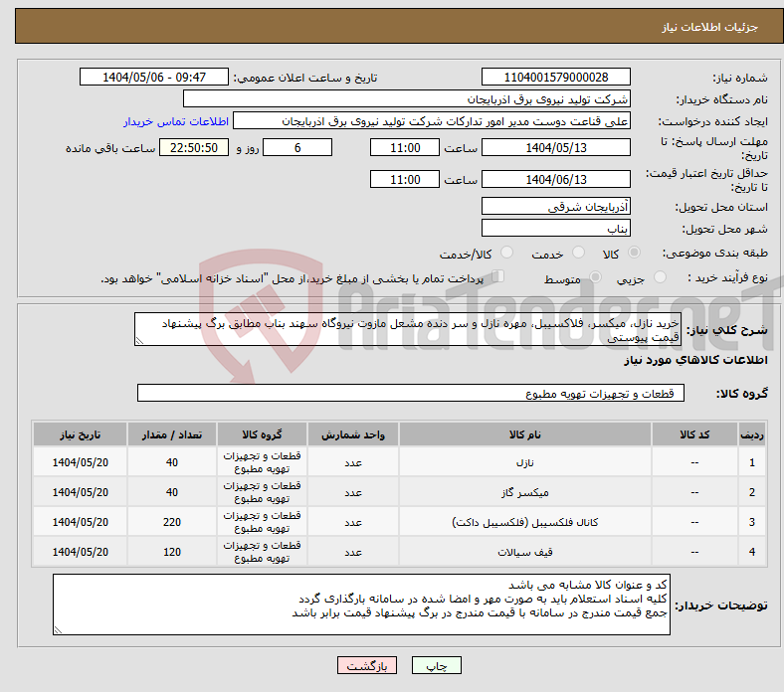Click inside the توضیحات خریدار text area
Viewport: 784px width, 692px height.
(361, 605)
